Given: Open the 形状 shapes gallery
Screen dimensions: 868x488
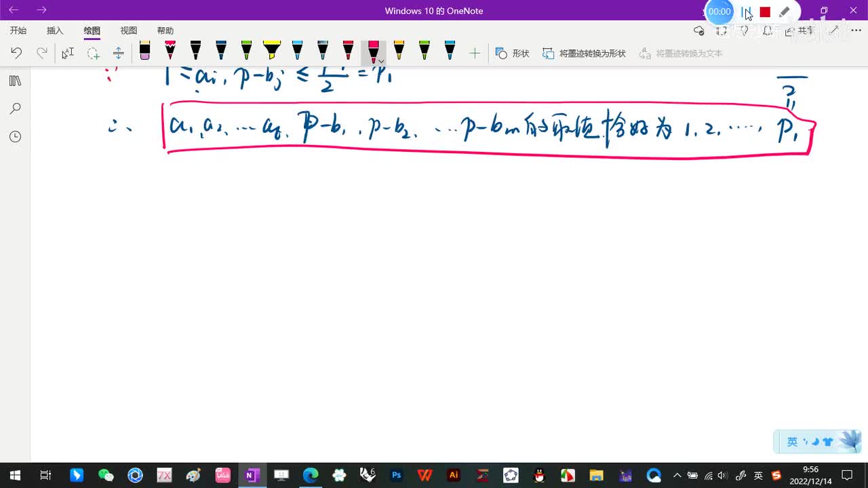Looking at the screenshot, I should tap(512, 53).
